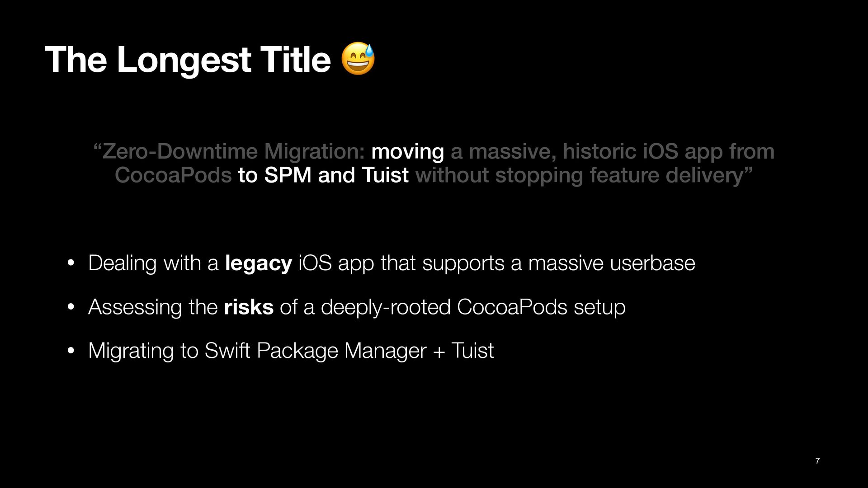The height and width of the screenshot is (488, 868).
Task: Click the plus sign in the third bullet
Action: pos(439,352)
